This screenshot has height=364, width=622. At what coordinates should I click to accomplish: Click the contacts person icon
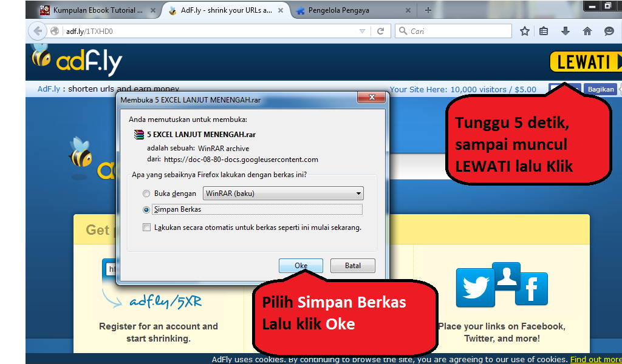pyautogui.click(x=506, y=276)
